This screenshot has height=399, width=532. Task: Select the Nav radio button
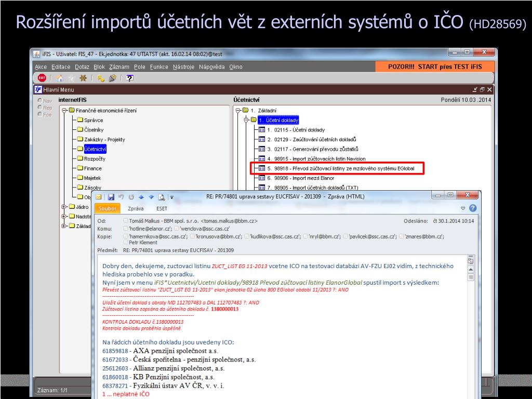point(39,101)
